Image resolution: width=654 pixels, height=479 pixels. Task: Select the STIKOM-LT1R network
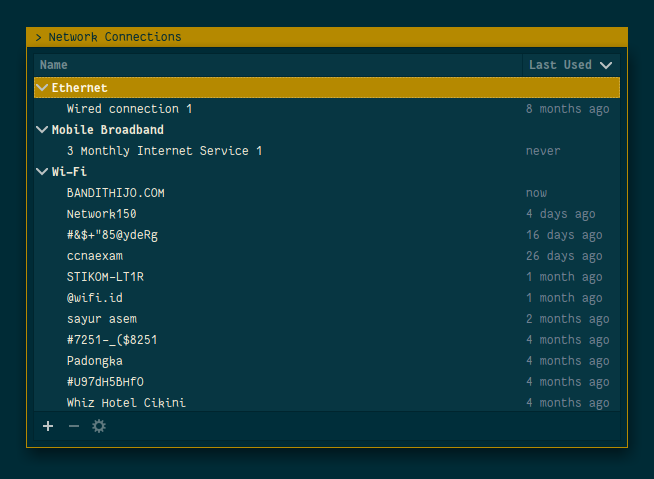(112, 277)
